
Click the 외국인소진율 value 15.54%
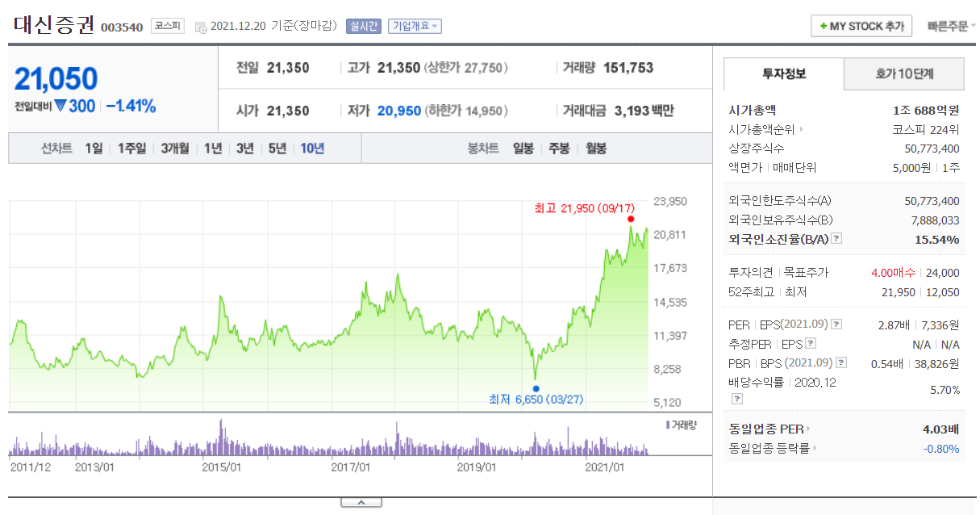click(937, 239)
